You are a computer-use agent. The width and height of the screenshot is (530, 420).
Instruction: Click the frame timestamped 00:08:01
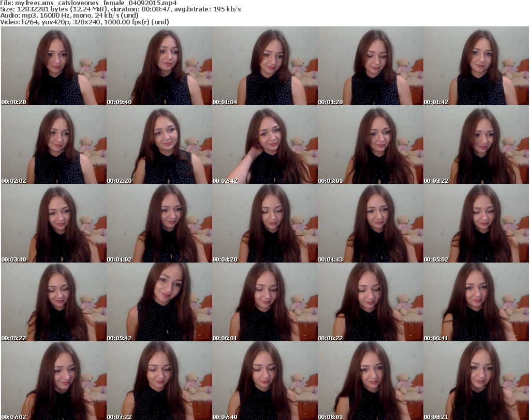(371, 381)
